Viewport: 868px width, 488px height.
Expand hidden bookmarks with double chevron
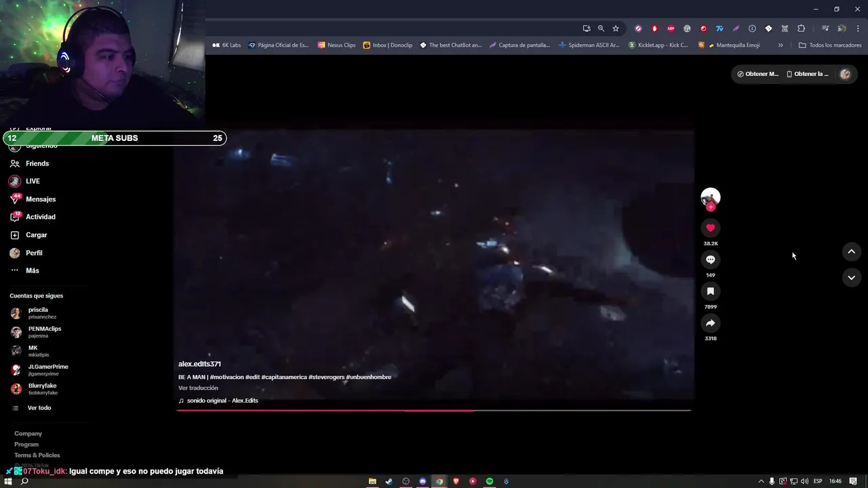pyautogui.click(x=781, y=45)
